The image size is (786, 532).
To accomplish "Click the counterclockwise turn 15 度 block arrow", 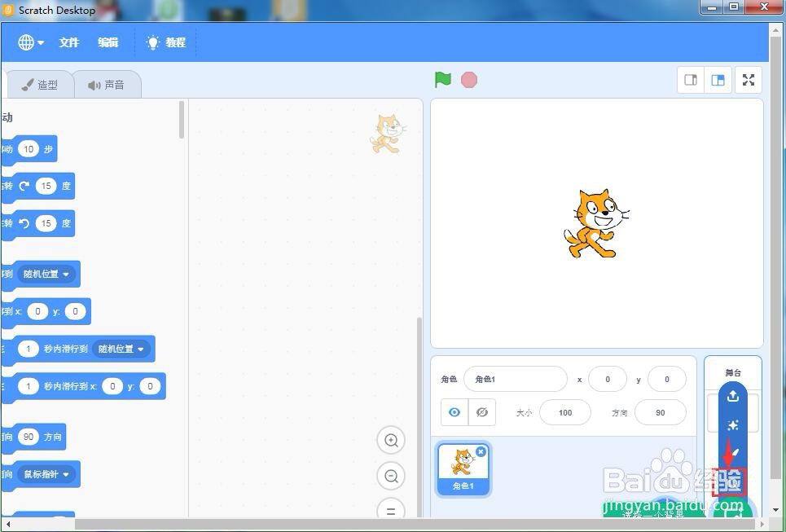I will [x=24, y=223].
